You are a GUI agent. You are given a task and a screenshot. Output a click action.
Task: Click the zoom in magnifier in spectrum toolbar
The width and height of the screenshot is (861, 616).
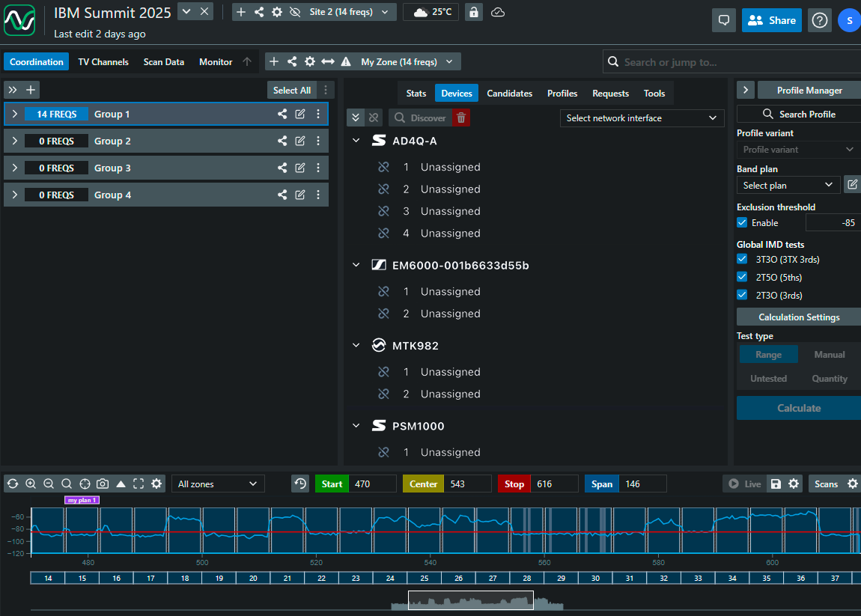tap(31, 484)
